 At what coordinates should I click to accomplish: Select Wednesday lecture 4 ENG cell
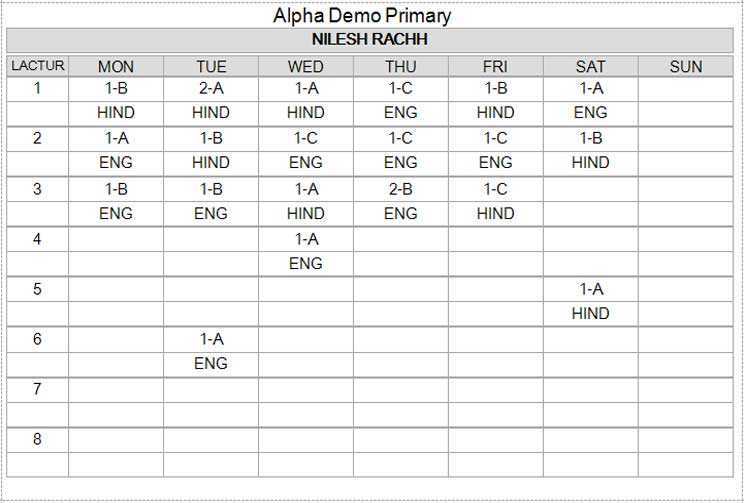pos(306,264)
